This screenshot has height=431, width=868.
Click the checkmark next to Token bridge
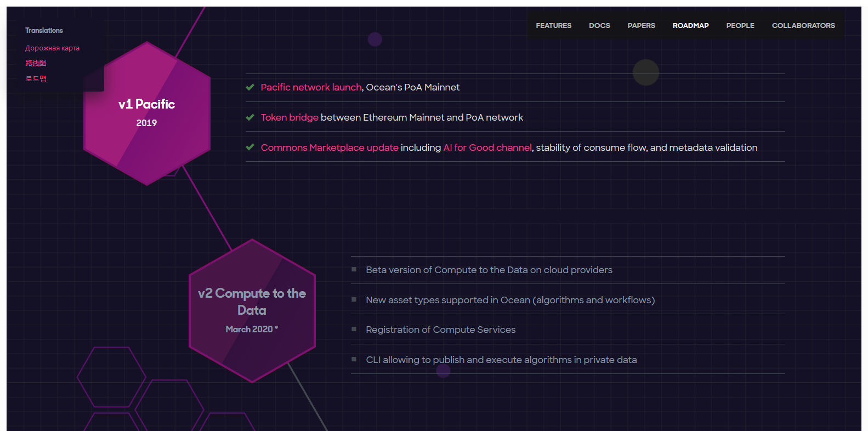tap(250, 117)
